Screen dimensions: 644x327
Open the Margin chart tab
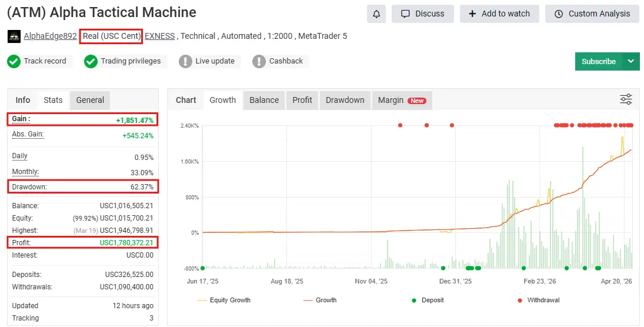point(402,100)
